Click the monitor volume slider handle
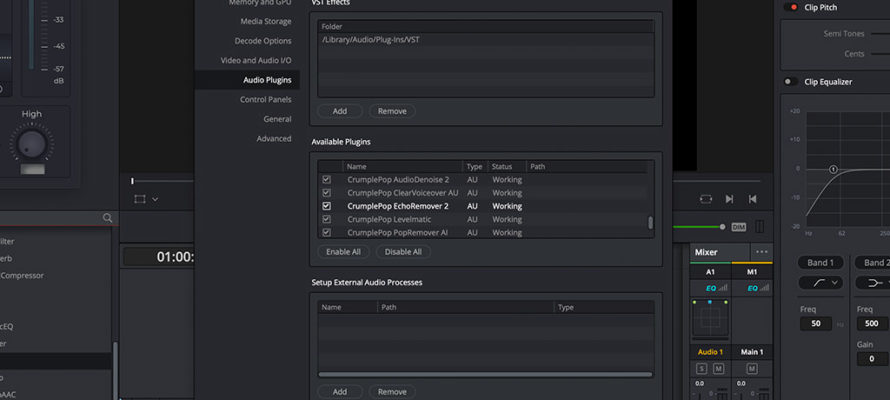The width and height of the screenshot is (890, 400). [723, 227]
